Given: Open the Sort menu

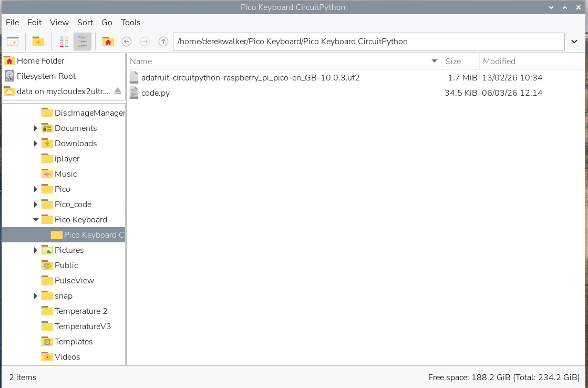Looking at the screenshot, I should [85, 23].
